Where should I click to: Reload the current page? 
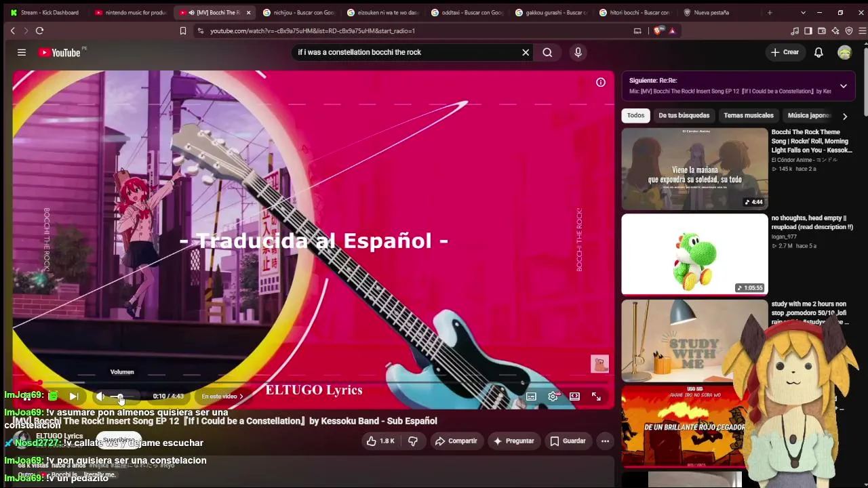[x=39, y=30]
